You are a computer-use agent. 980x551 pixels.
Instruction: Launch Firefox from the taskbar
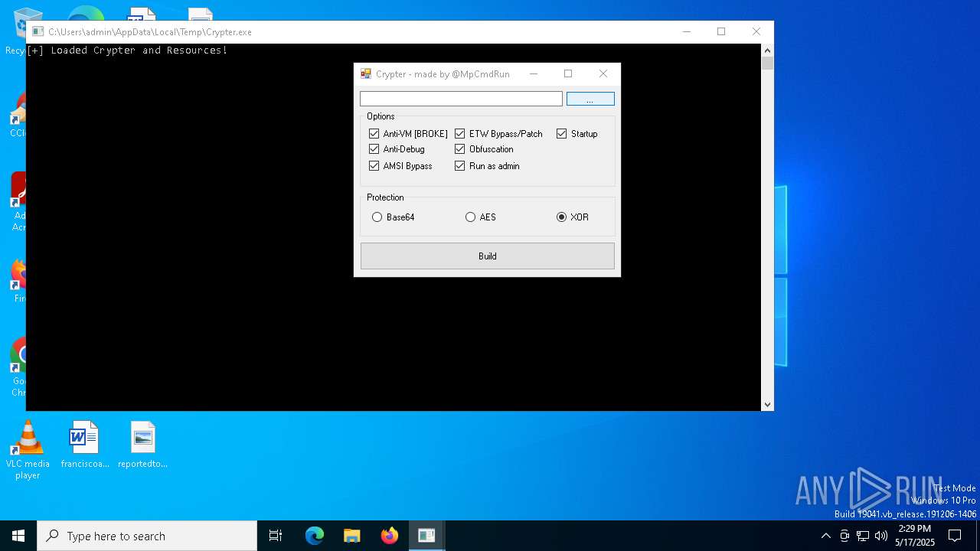pos(390,536)
